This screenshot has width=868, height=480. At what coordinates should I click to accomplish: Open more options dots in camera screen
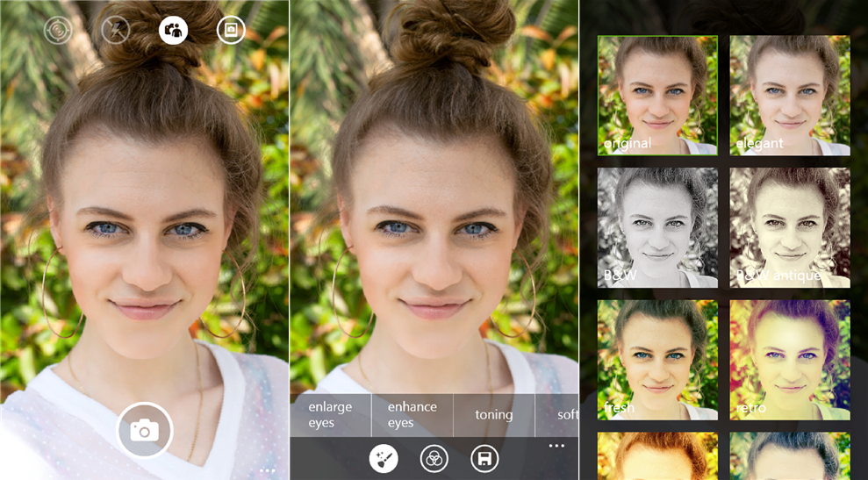[x=268, y=470]
